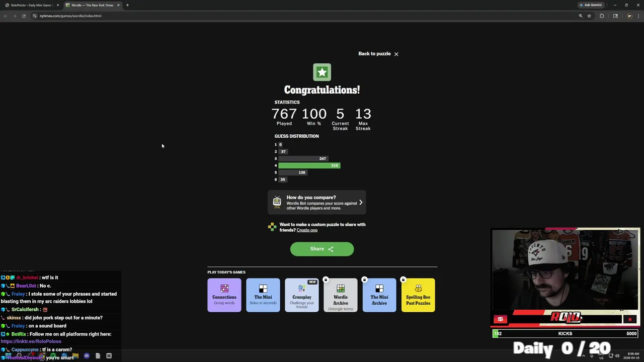Select the Wordle — The New York Times tab
644x362 pixels.
[x=92, y=5]
